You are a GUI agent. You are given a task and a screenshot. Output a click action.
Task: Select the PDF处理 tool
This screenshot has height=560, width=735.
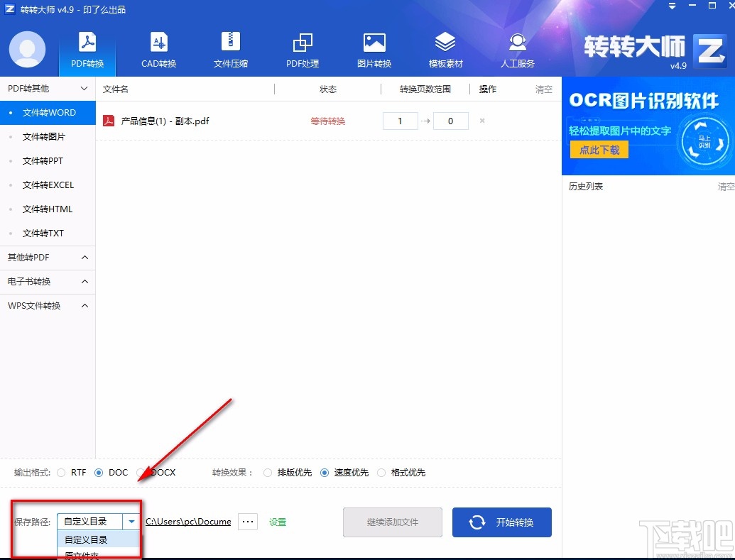pos(302,48)
